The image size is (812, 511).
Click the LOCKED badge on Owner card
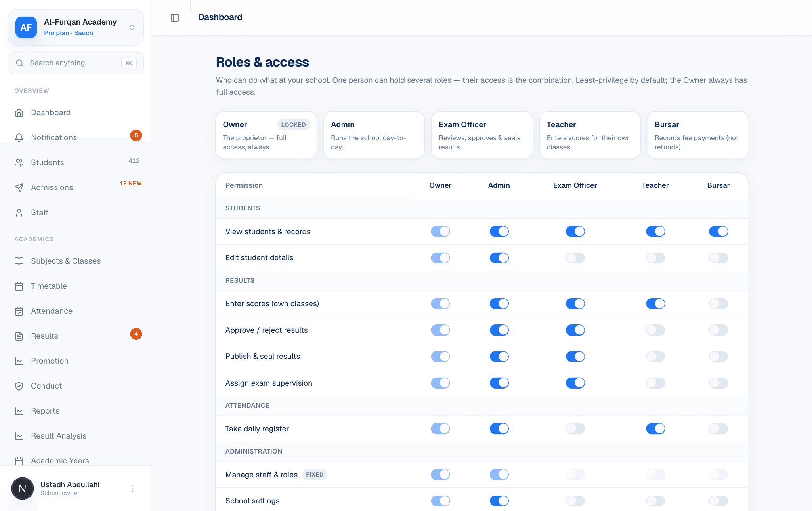click(293, 125)
